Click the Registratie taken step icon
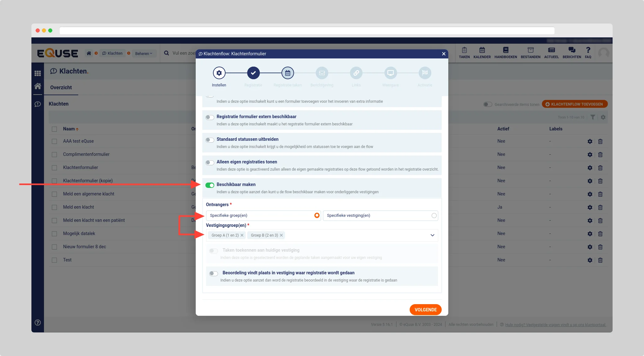 point(287,73)
